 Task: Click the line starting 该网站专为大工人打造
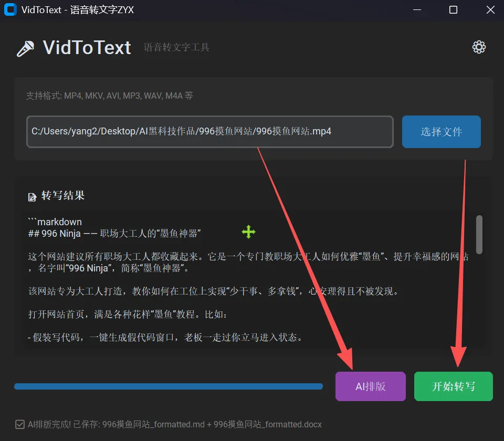pyautogui.click(x=214, y=291)
